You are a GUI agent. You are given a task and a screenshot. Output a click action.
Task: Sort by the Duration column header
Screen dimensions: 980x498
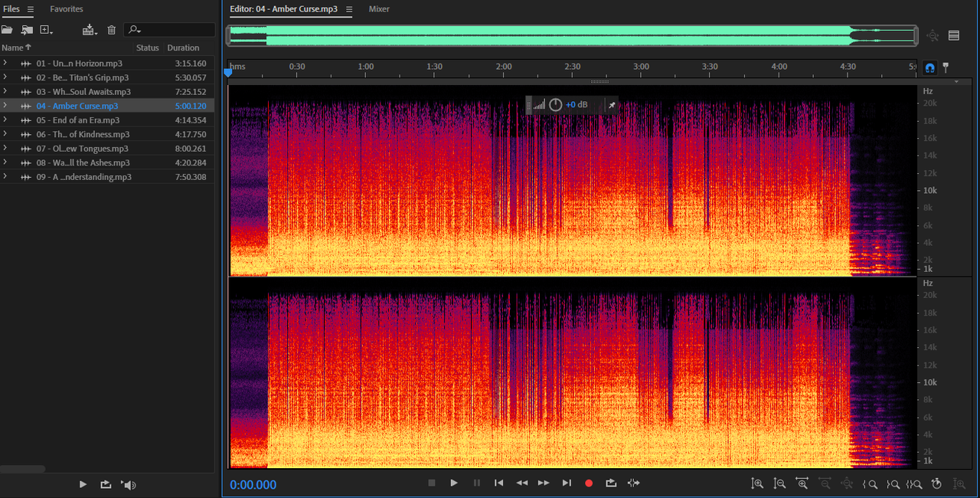(x=184, y=48)
